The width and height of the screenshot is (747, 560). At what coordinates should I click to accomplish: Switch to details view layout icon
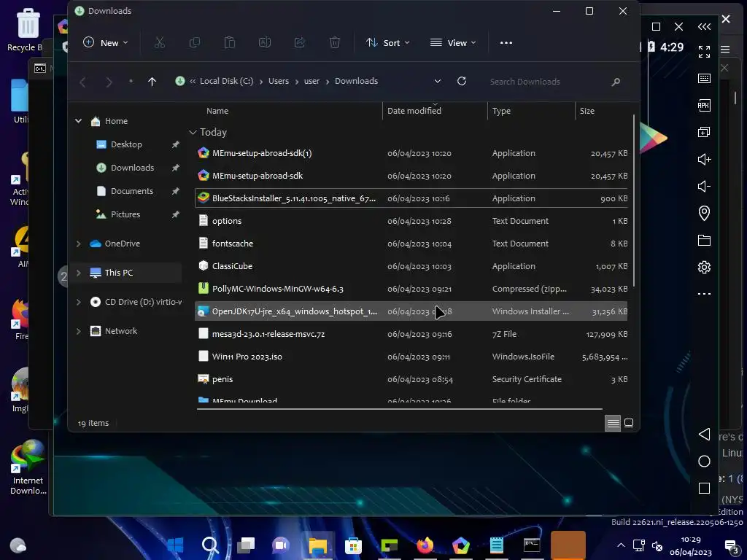pos(613,423)
